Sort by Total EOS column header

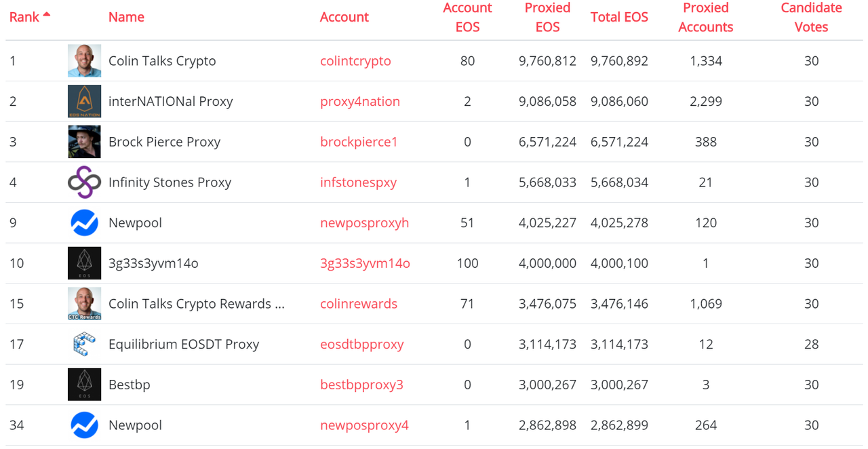tap(619, 18)
